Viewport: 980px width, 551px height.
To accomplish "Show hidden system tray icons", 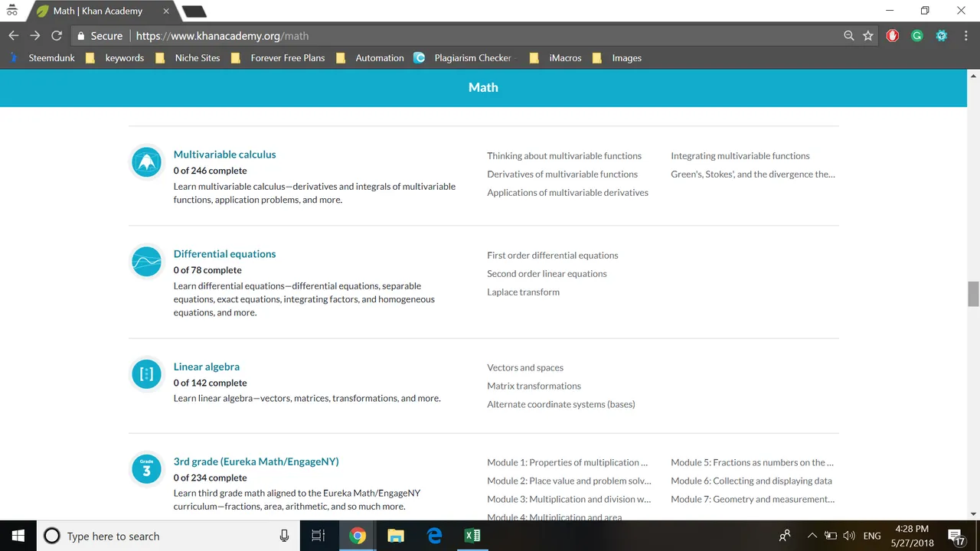I will point(812,536).
